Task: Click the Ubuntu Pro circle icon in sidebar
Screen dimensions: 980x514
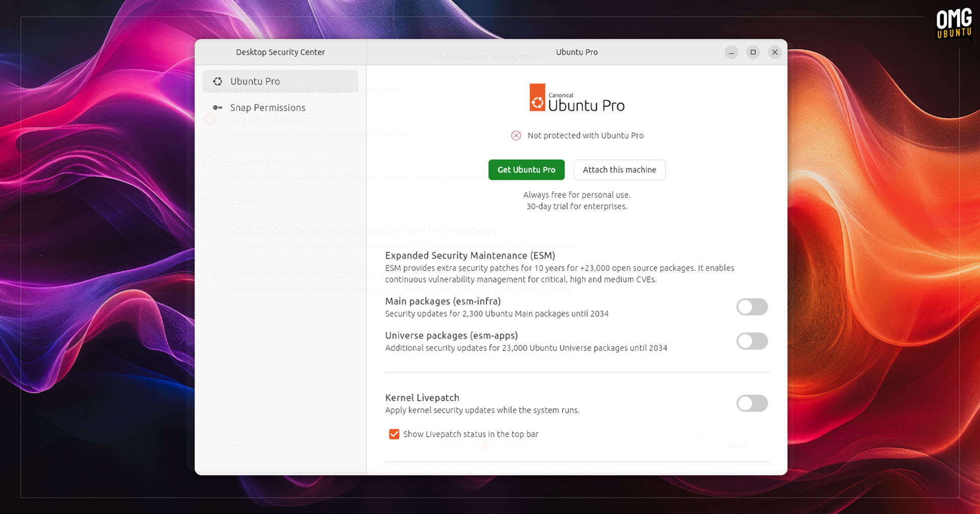Action: (x=217, y=81)
